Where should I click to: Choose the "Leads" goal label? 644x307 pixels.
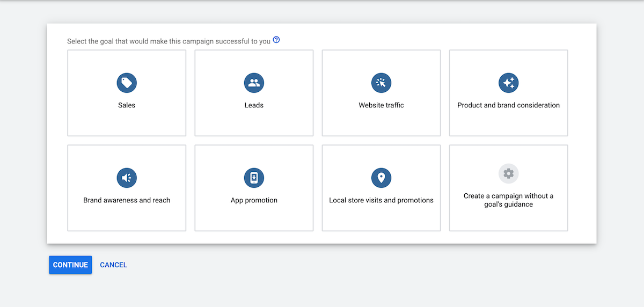(254, 105)
